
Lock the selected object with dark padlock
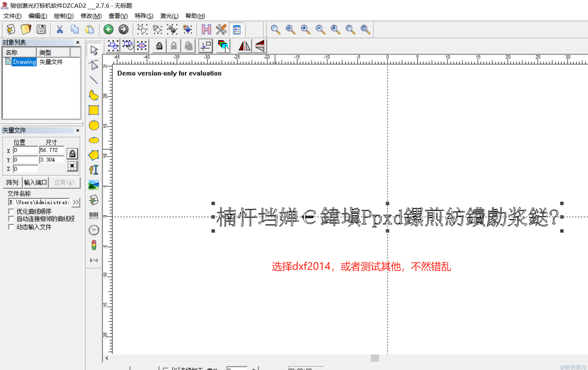[x=159, y=46]
